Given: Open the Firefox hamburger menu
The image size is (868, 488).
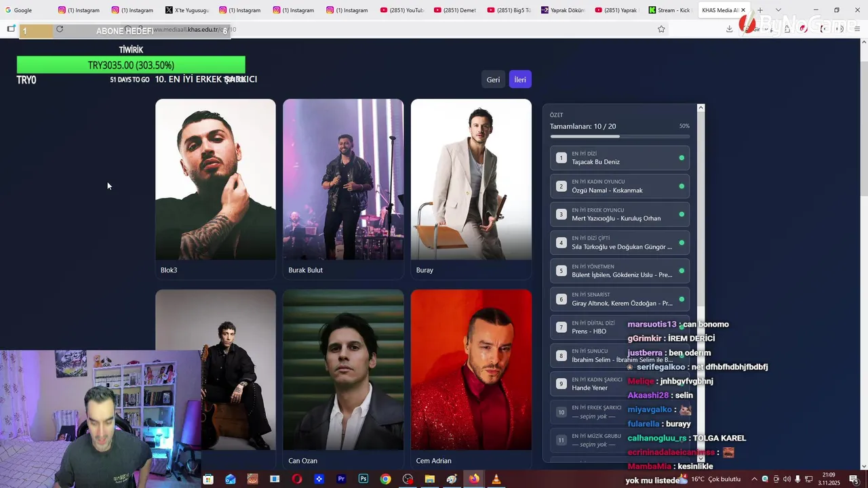Looking at the screenshot, I should click(858, 29).
